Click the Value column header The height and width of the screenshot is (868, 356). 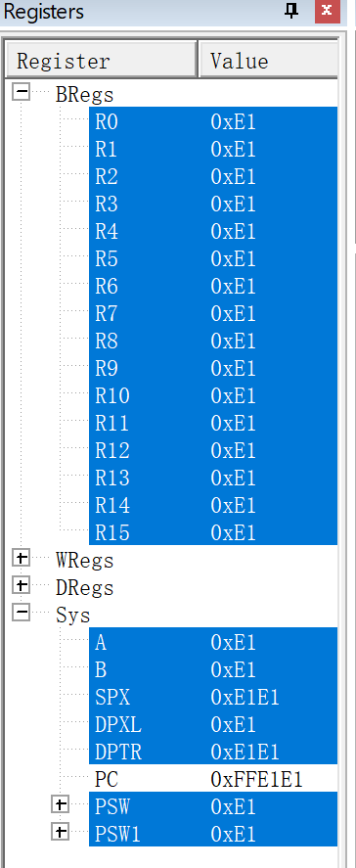[x=267, y=60]
